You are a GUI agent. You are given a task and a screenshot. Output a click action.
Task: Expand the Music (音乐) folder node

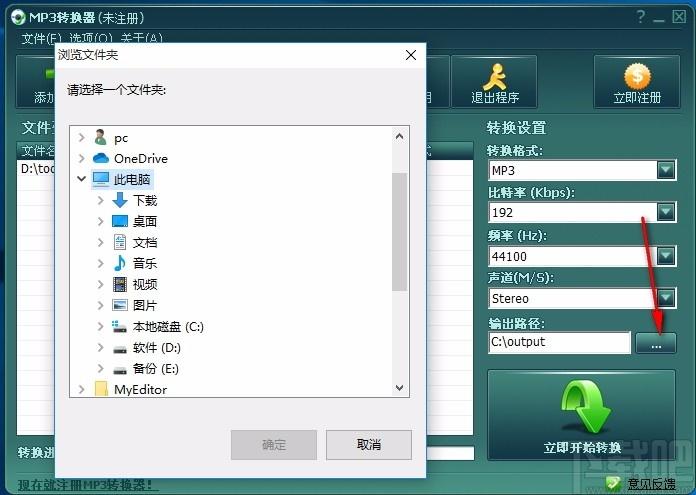[x=100, y=263]
